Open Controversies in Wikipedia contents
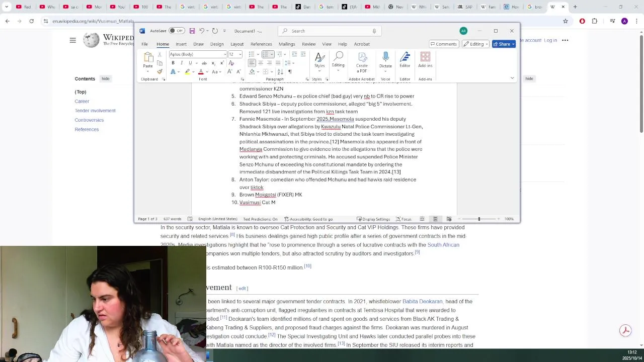 (x=89, y=120)
